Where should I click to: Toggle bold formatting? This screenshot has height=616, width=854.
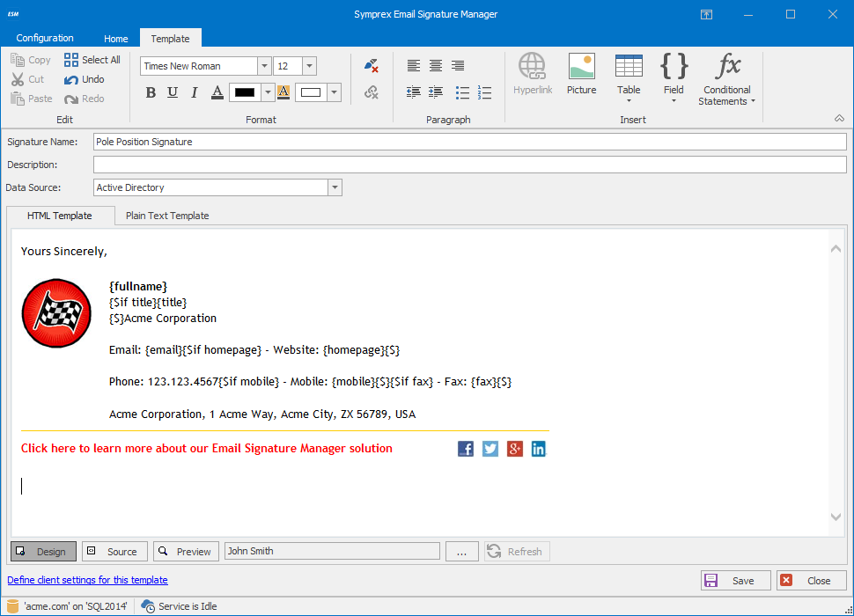pos(151,92)
